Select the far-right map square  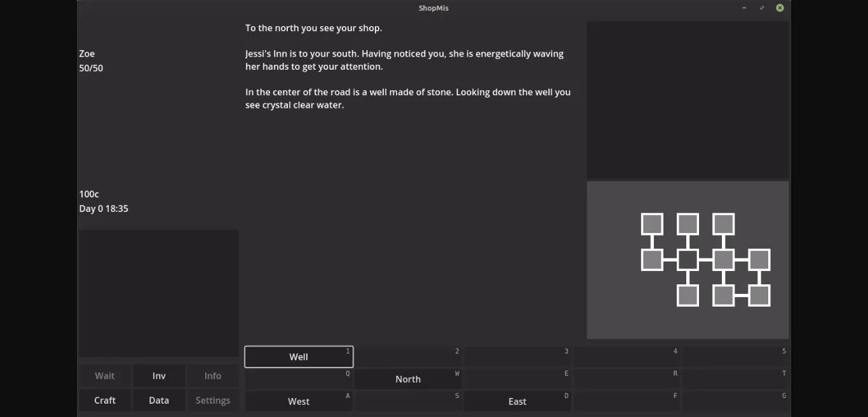pos(759,259)
